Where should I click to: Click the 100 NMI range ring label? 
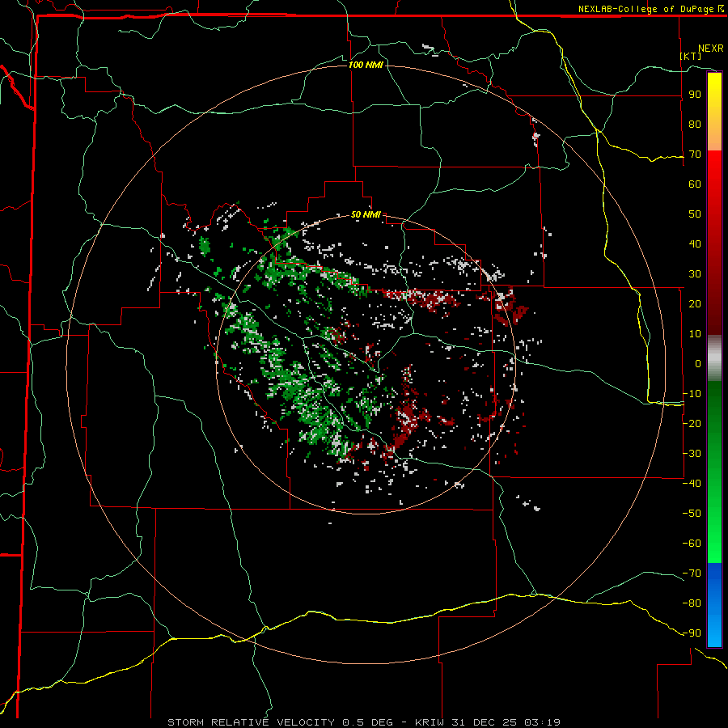pos(366,65)
